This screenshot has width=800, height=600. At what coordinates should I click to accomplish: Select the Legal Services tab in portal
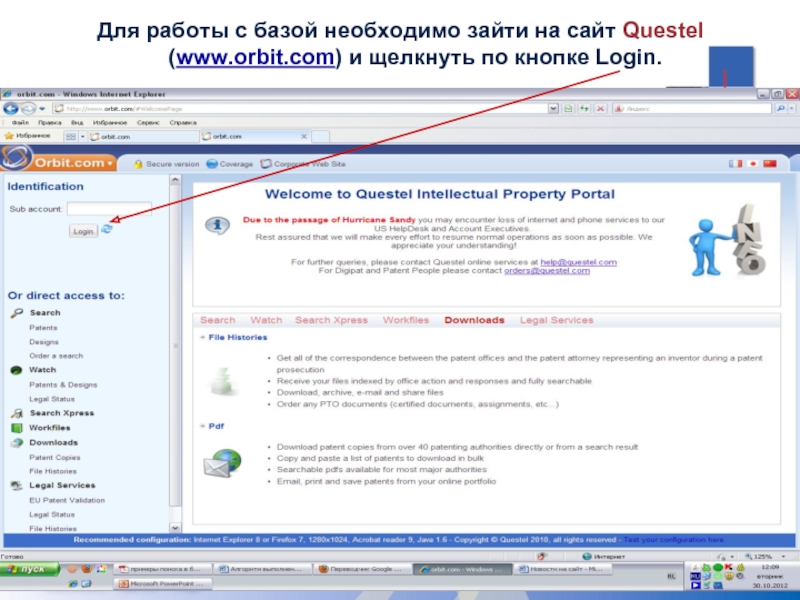[557, 320]
